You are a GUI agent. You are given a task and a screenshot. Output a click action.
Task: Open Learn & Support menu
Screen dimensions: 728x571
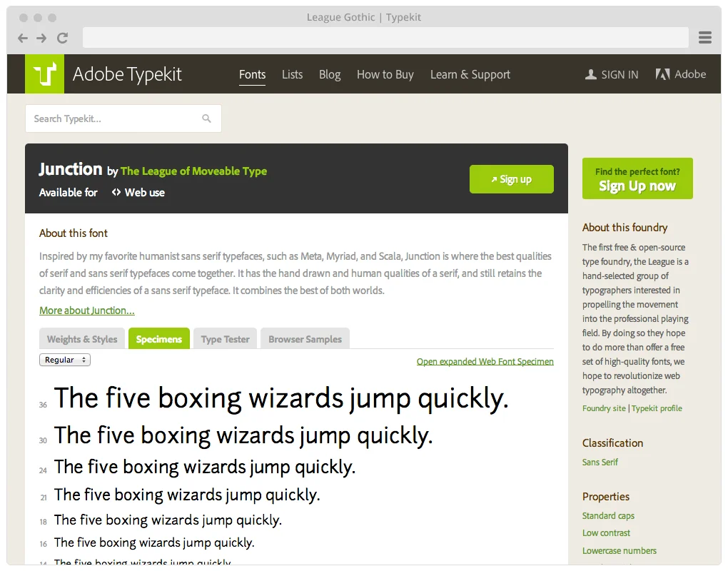[x=470, y=75]
